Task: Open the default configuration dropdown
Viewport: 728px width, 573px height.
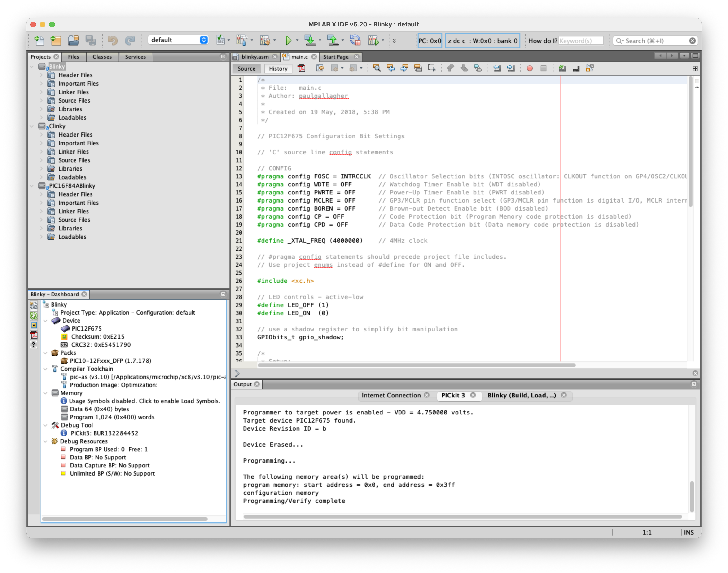Action: [x=178, y=40]
